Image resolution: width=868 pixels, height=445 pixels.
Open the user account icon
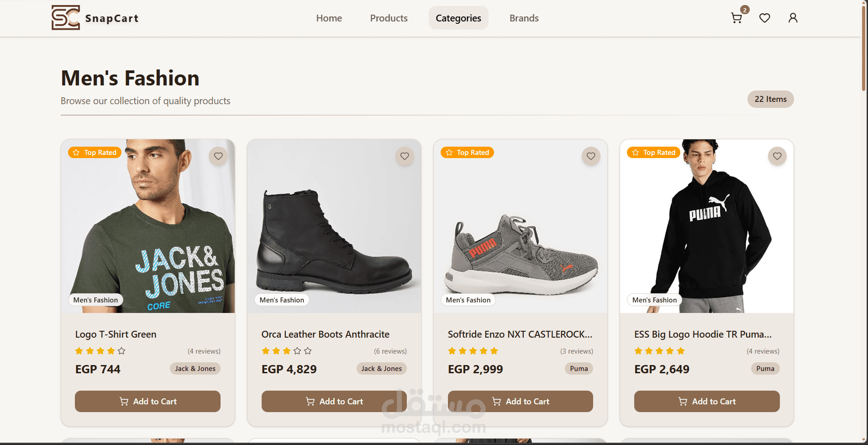point(793,18)
